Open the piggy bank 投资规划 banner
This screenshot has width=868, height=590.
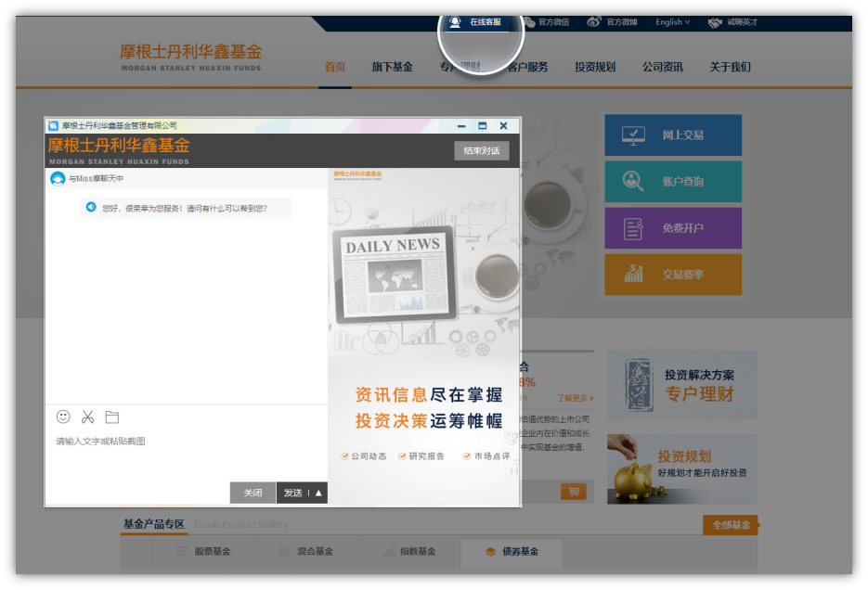pos(682,468)
